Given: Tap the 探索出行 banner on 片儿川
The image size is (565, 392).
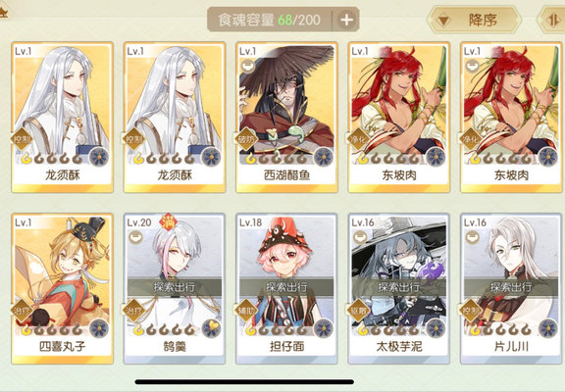Looking at the screenshot, I should pos(511,287).
